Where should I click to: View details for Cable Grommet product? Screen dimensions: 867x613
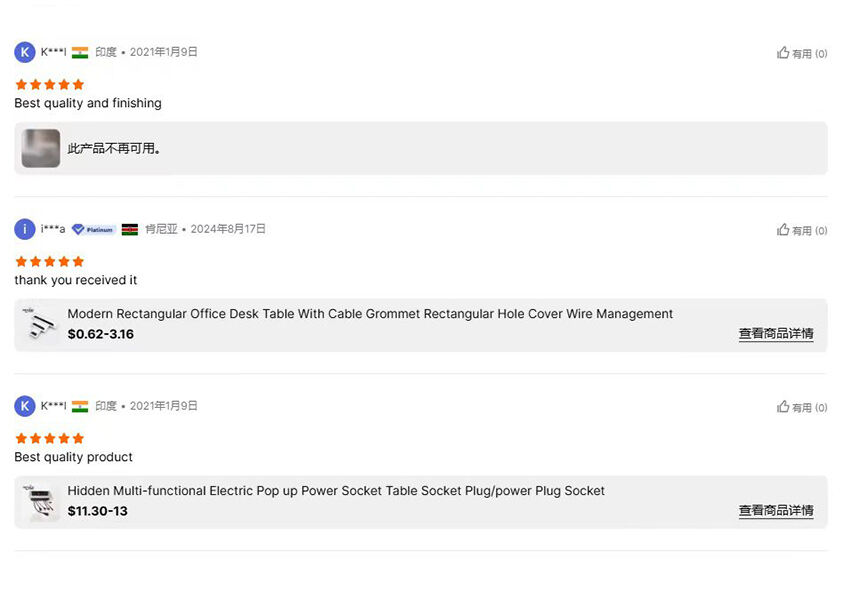point(776,333)
